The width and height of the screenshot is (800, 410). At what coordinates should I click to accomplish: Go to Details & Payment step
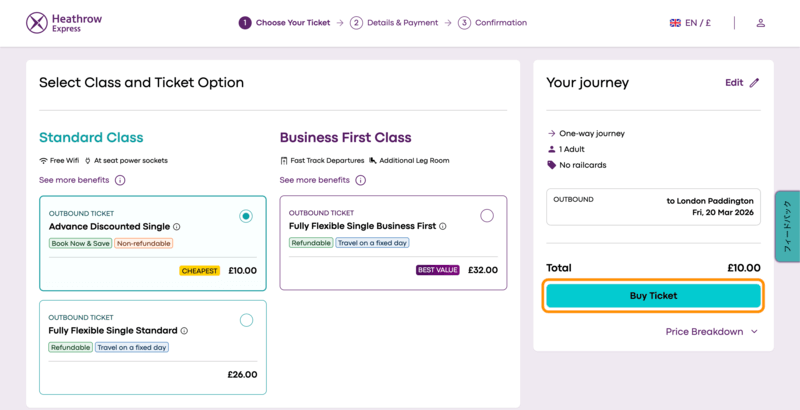coord(397,23)
